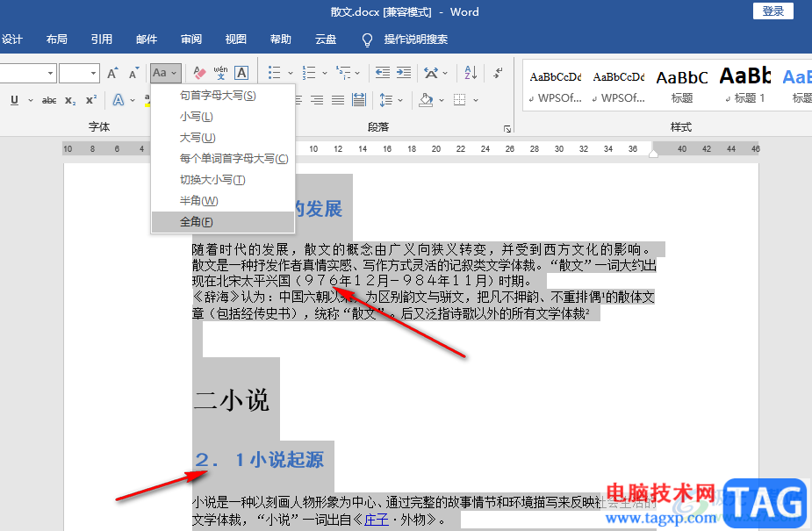Apply the first WPSOf... style

[555, 86]
